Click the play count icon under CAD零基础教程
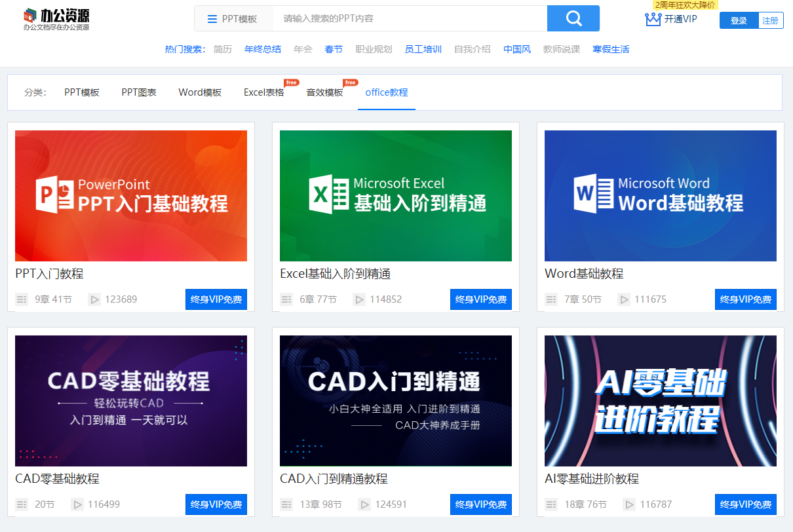The height and width of the screenshot is (532, 793). click(77, 504)
